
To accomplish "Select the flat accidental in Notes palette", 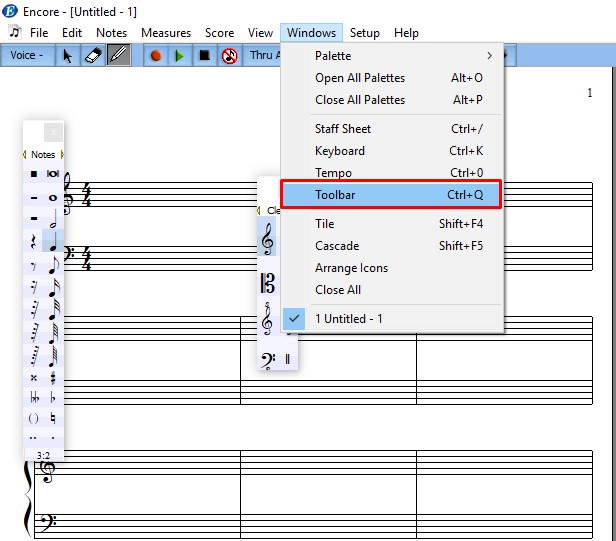I will tap(53, 398).
